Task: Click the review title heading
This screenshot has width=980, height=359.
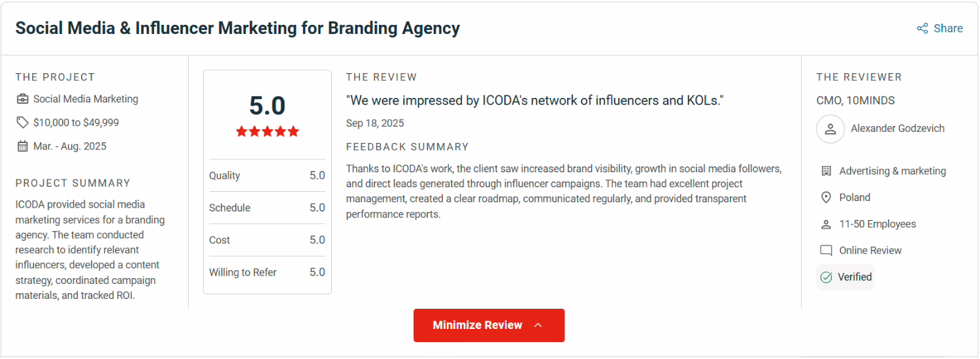Action: click(x=238, y=29)
